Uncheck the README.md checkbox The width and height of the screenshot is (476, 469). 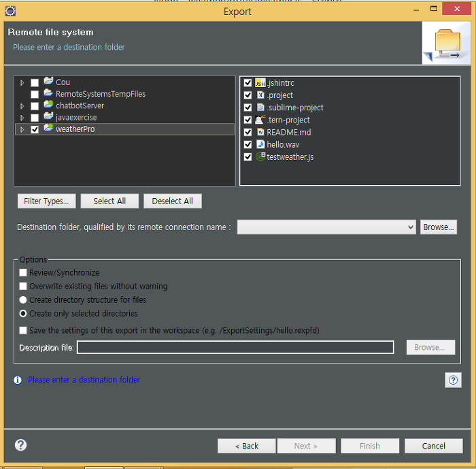click(248, 132)
